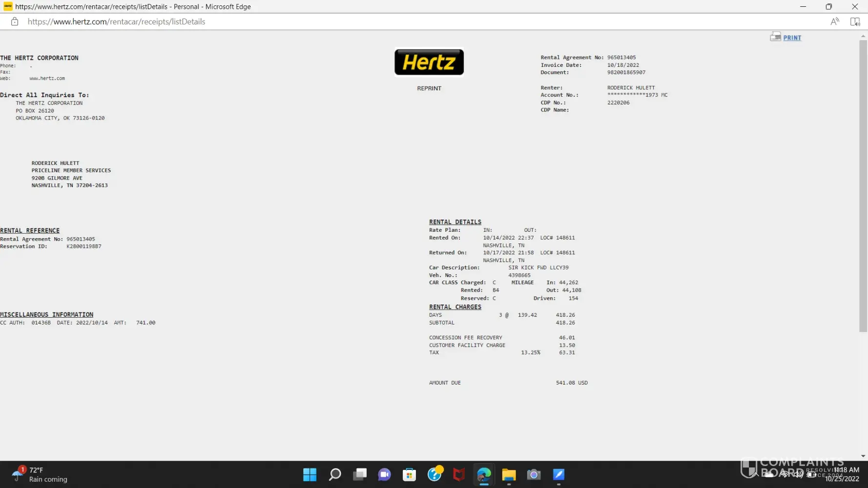Click the page vertical scrollbar thumb
Screen dimensions: 868x488
[x=863, y=186]
